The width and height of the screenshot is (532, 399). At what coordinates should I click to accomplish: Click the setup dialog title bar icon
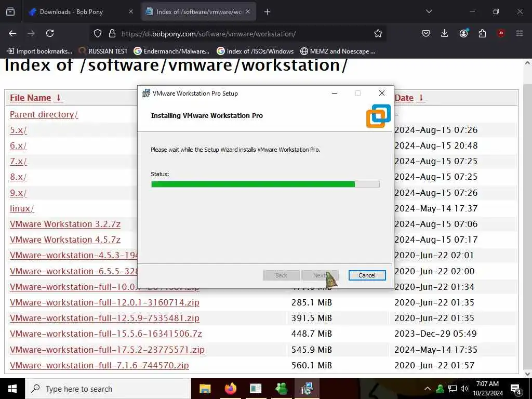[x=146, y=93]
